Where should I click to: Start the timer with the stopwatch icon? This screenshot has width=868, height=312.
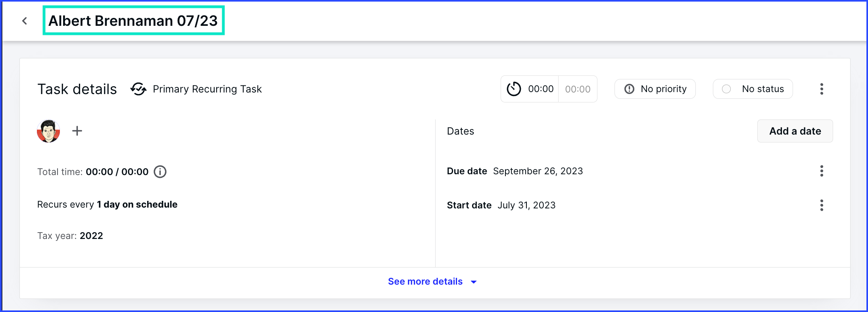[514, 89]
